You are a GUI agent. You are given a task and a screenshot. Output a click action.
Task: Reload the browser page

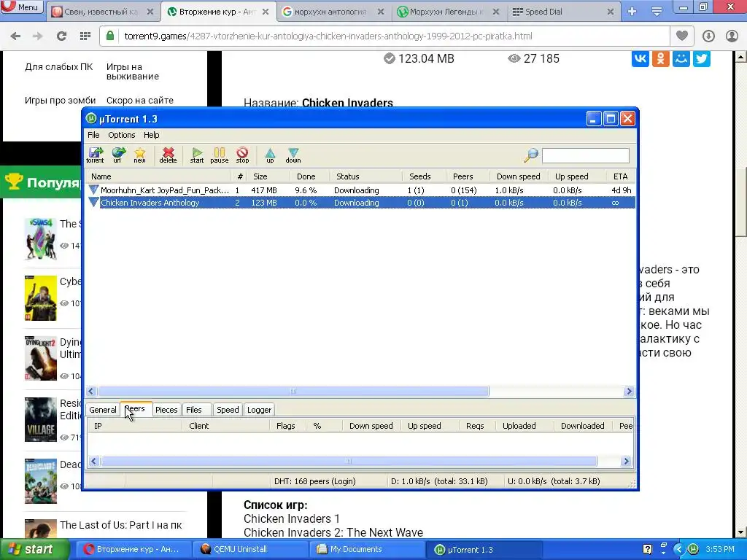[x=61, y=36]
